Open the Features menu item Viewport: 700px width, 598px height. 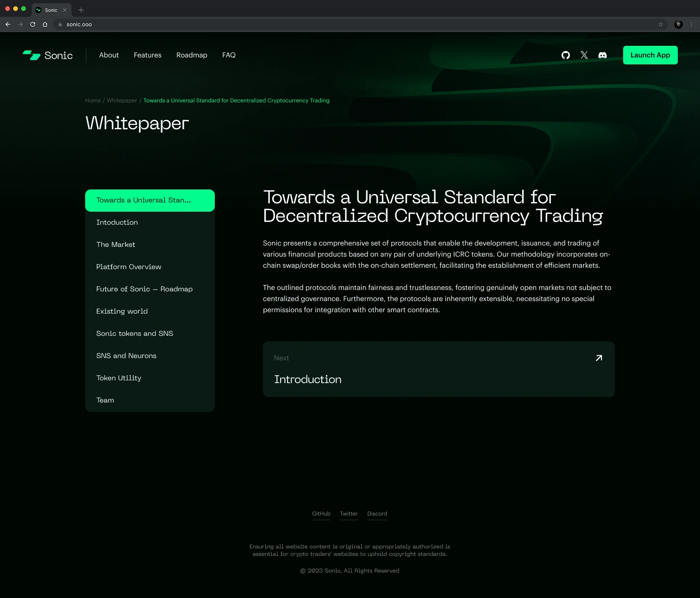pos(148,55)
